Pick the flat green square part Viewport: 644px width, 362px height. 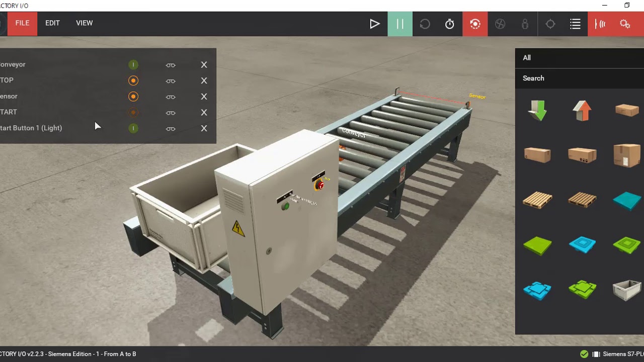click(537, 246)
